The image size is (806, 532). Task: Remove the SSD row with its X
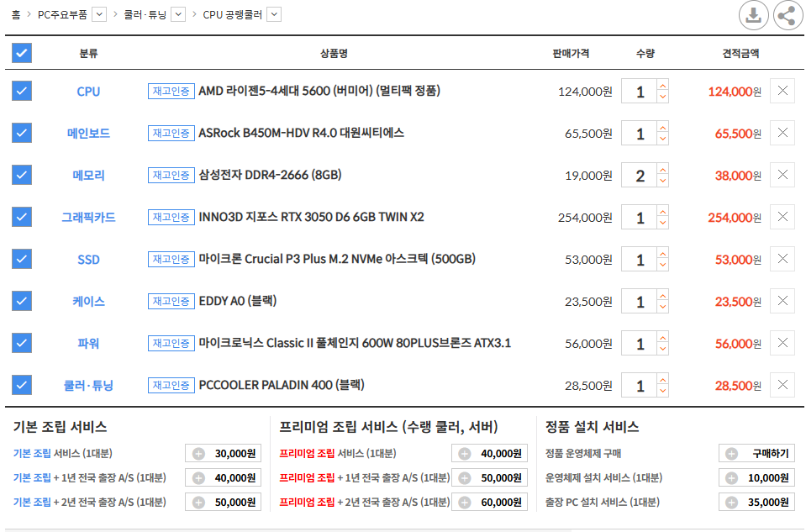(x=782, y=259)
